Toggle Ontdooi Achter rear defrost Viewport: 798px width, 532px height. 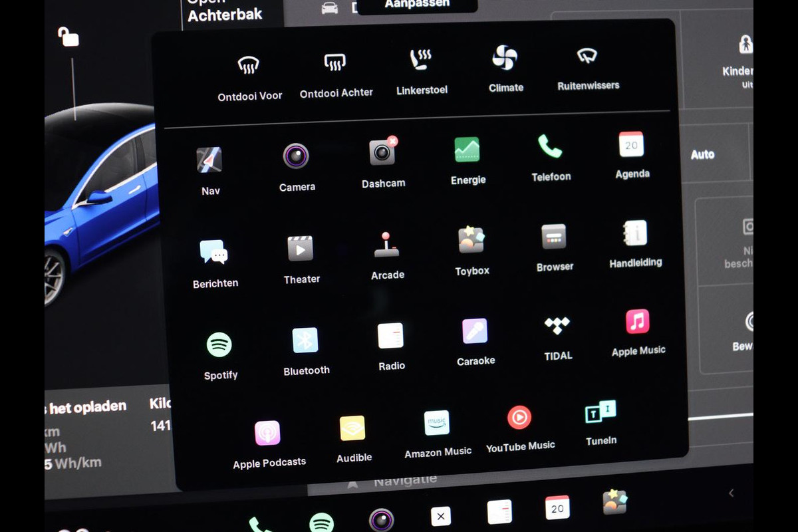pyautogui.click(x=335, y=63)
